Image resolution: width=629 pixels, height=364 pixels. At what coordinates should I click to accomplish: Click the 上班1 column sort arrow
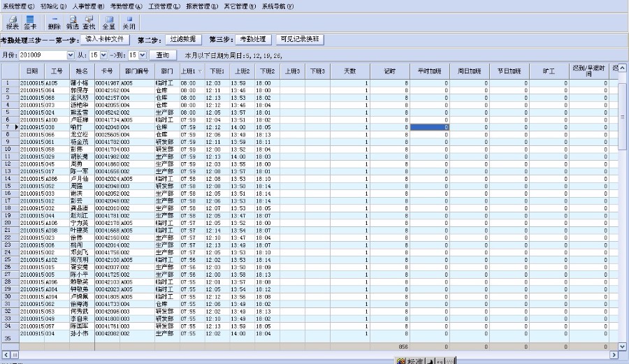(200, 71)
